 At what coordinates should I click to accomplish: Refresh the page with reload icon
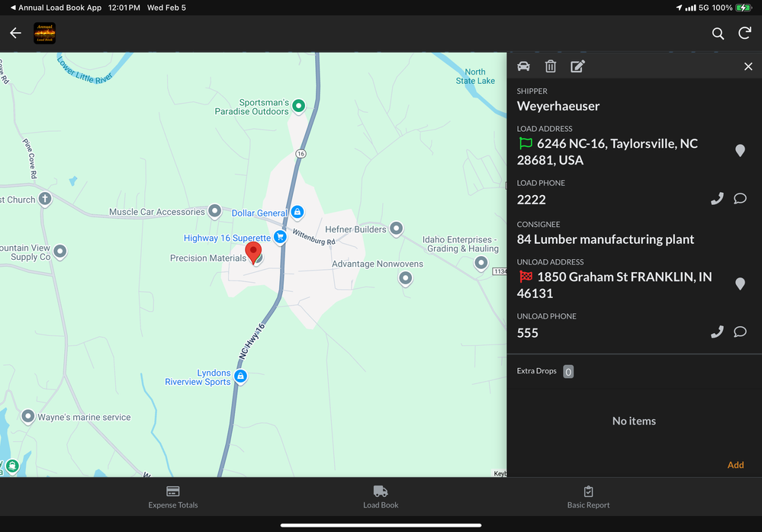744,33
